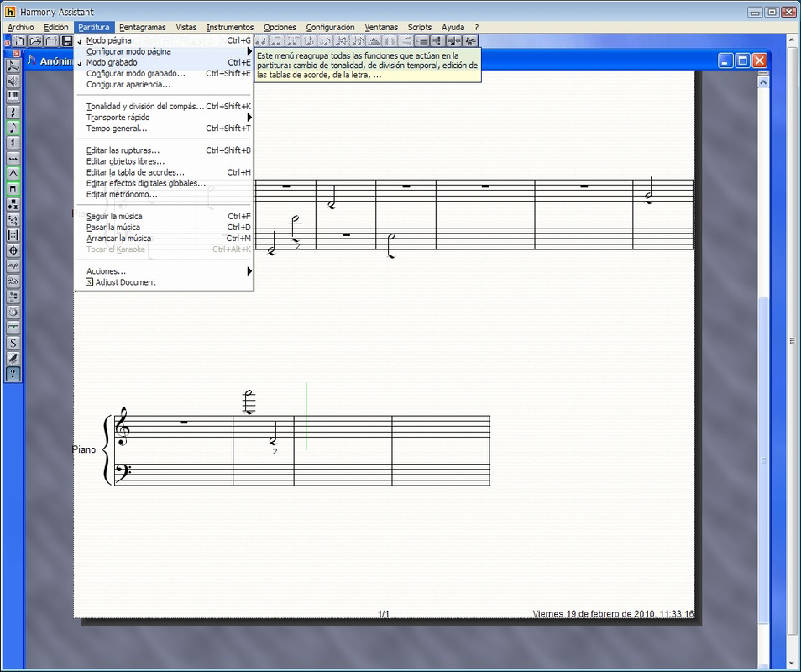Screen dimensions: 801x672
Task: Choose Editar objetos libres menu entry
Action: [x=164, y=161]
